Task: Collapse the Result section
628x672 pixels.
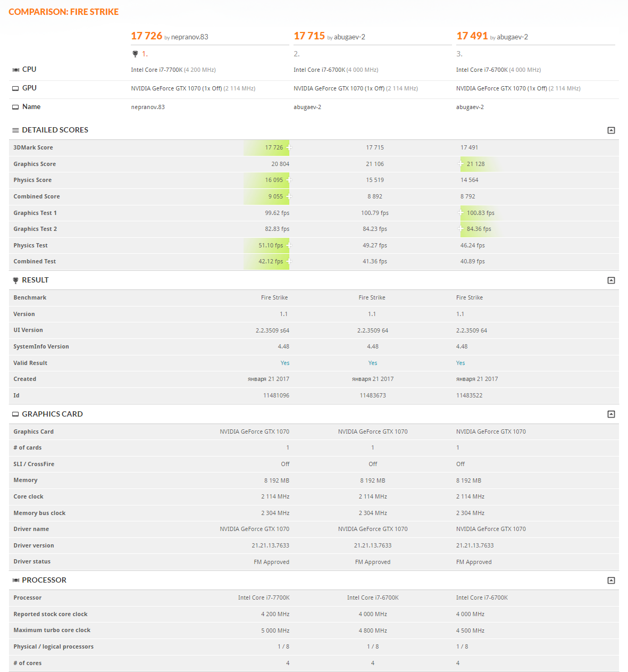Action: [611, 280]
